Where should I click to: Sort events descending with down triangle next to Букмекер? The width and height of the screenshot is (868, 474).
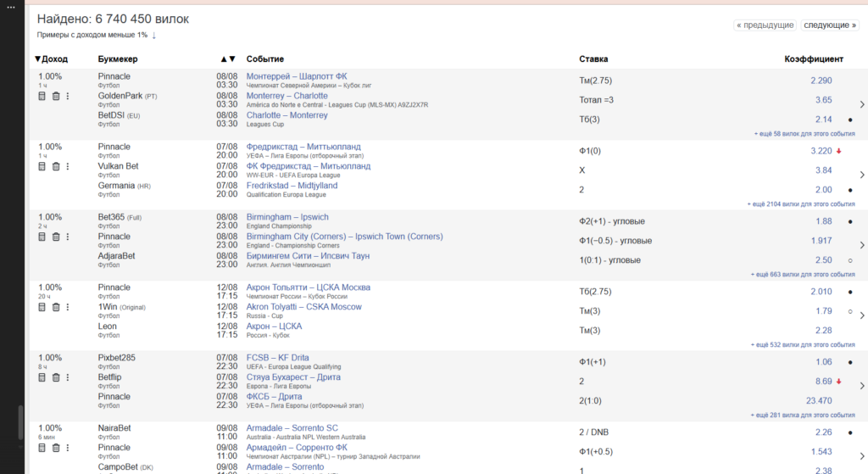232,59
